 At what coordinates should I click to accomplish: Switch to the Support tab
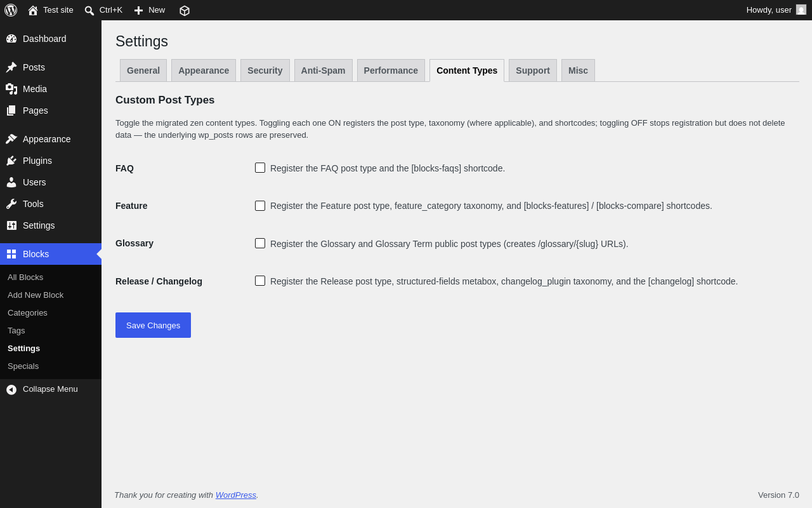pos(533,70)
